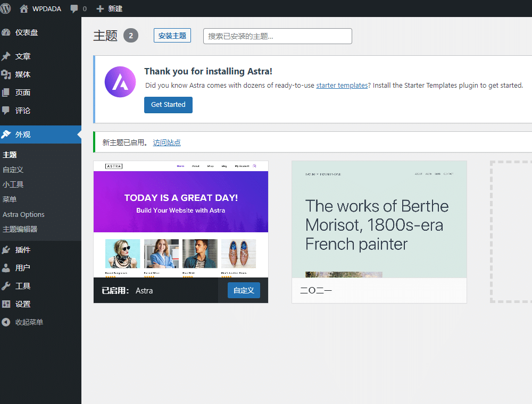Follow the 访问站点 link

tap(167, 142)
